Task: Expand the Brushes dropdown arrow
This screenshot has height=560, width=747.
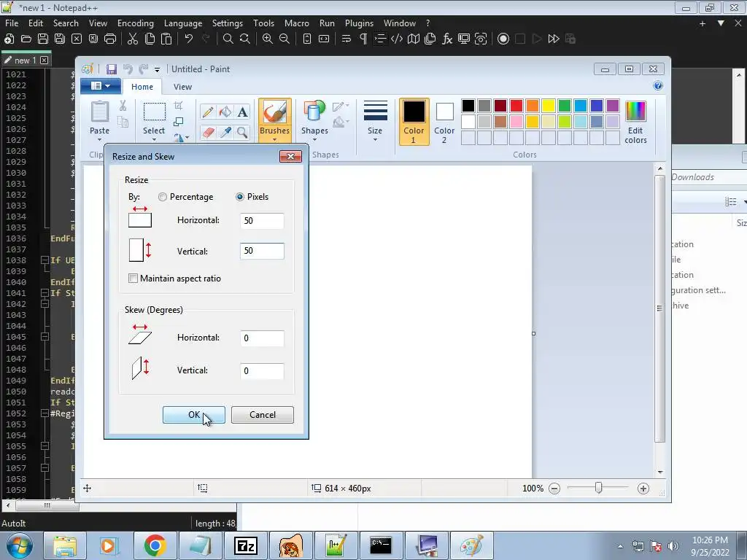Action: 275,139
